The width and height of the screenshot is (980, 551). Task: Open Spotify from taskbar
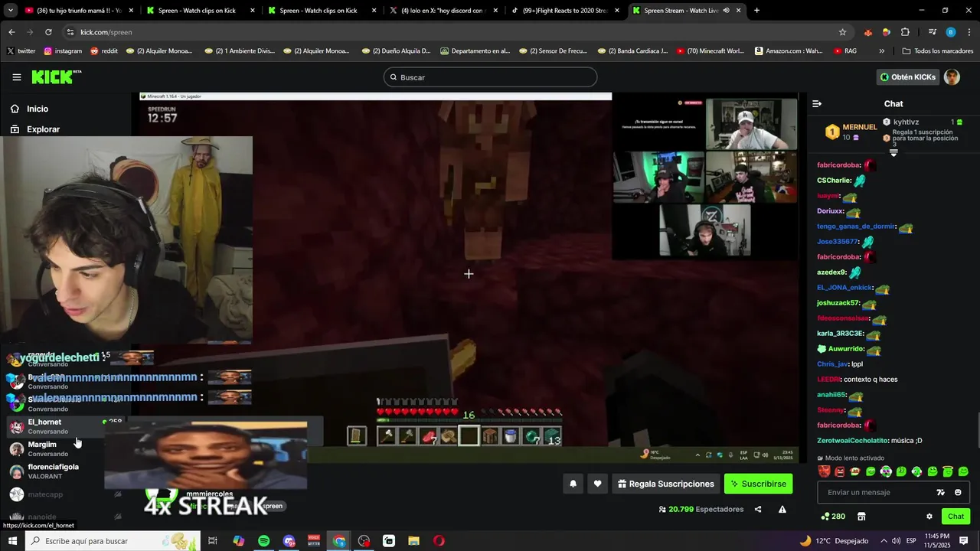pos(263,541)
